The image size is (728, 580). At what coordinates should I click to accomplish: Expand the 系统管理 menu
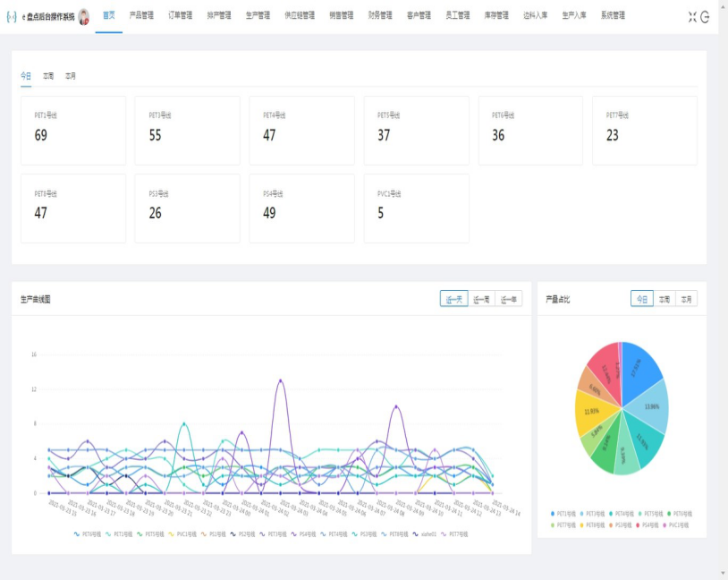(x=613, y=16)
